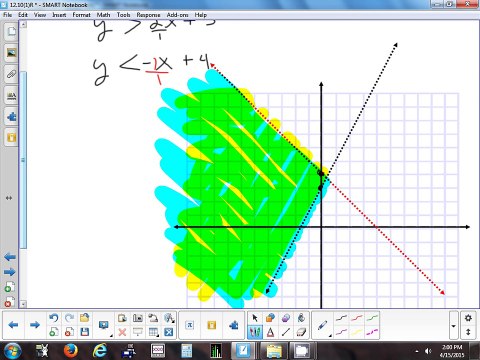Screen dimensions: 480x360
Task: Open the Attachments paperclip tab
Action: (11, 74)
